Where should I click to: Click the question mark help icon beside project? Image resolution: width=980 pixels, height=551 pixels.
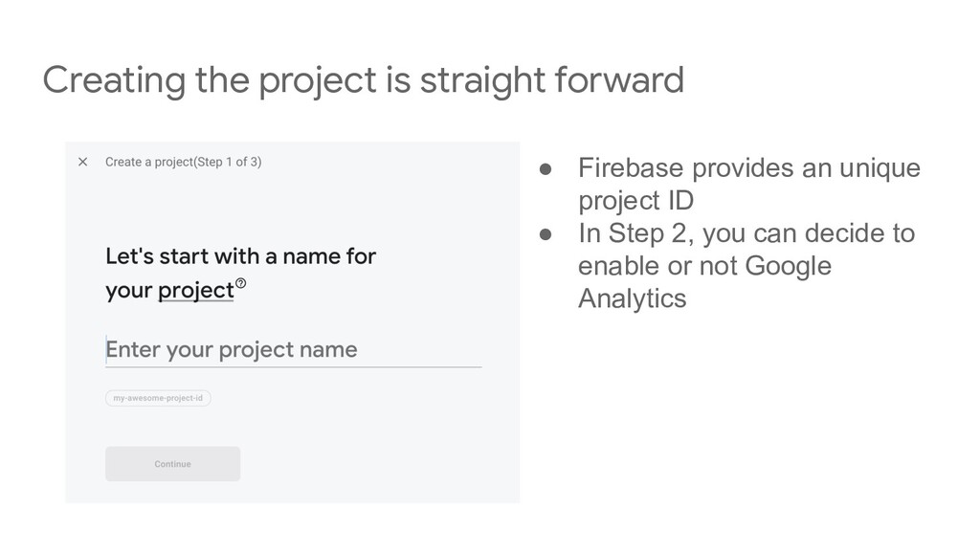click(x=240, y=283)
